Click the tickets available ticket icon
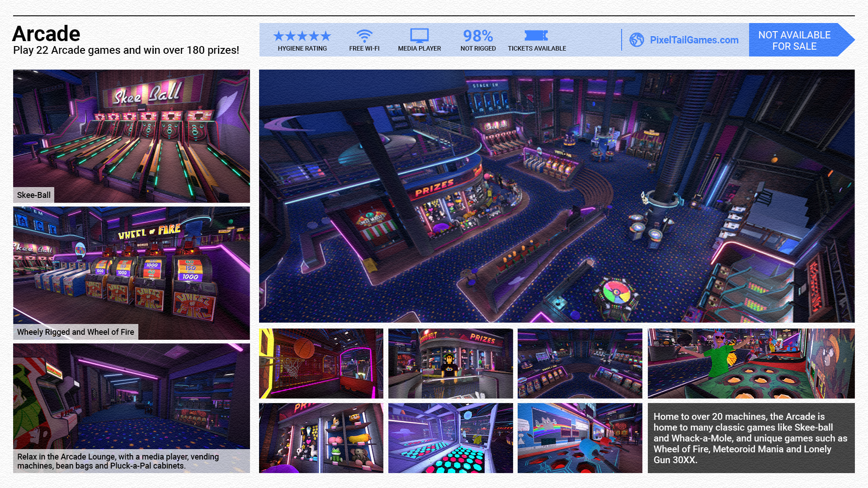868x488 pixels. pos(536,35)
